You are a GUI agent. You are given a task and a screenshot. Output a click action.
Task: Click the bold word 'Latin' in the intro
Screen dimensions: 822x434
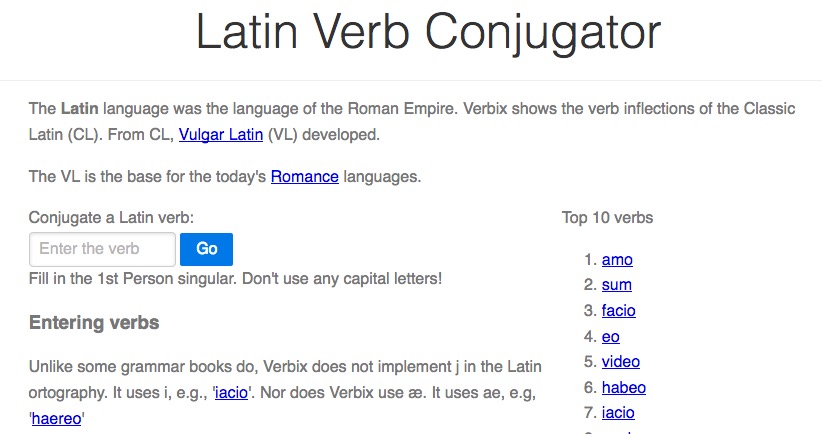point(80,108)
